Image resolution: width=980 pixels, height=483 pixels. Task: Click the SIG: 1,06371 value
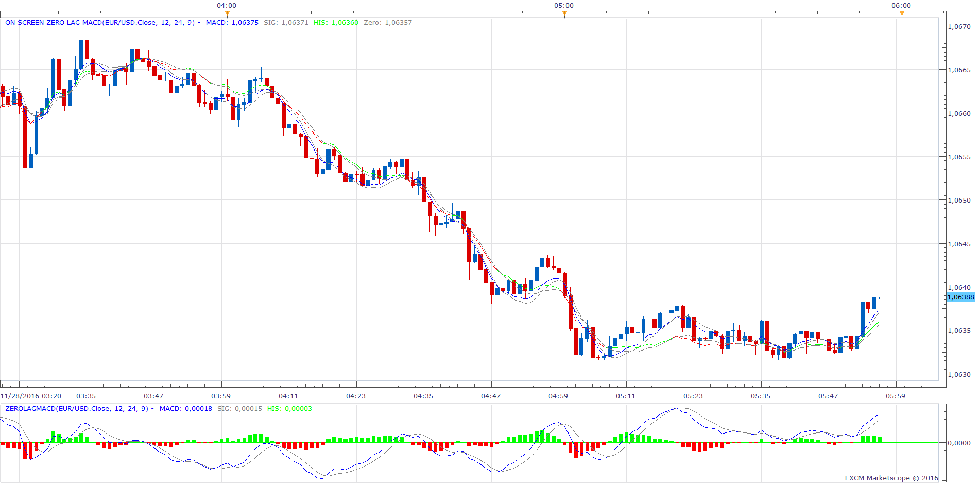coord(286,23)
